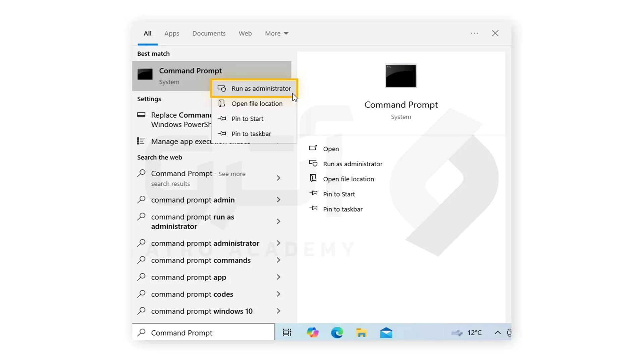This screenshot has width=644, height=362.
Task: Choose Run as administrator in context menu
Action: [x=261, y=88]
